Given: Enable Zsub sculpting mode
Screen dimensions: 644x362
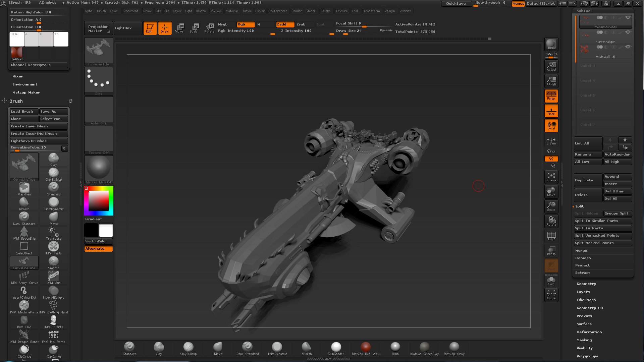Looking at the screenshot, I should coord(301,24).
